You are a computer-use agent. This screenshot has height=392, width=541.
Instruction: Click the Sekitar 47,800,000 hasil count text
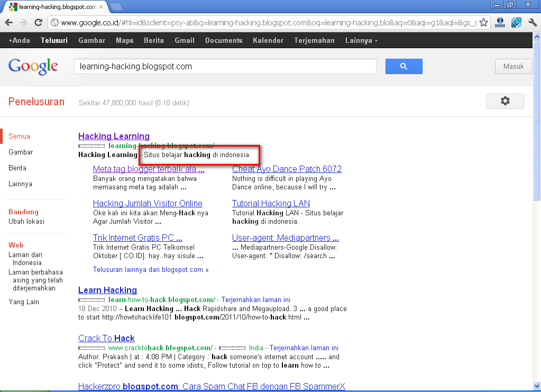click(134, 103)
